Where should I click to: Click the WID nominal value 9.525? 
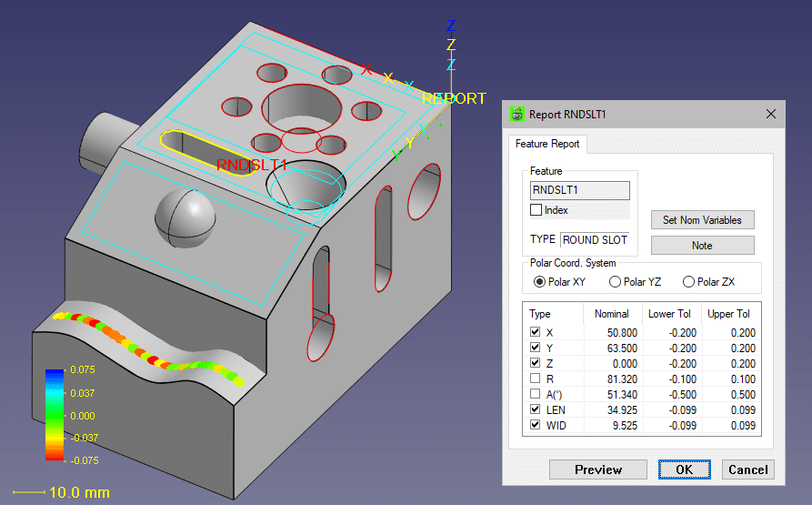click(x=621, y=426)
